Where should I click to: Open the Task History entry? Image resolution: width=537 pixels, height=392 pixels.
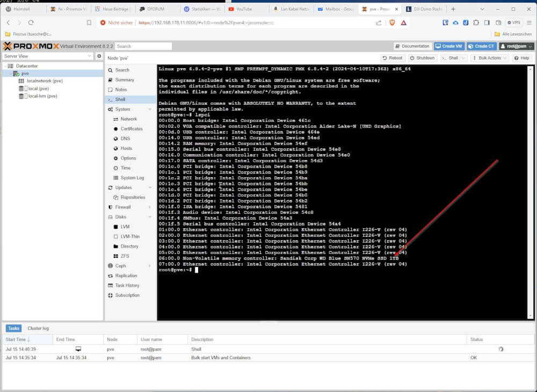pyautogui.click(x=127, y=285)
